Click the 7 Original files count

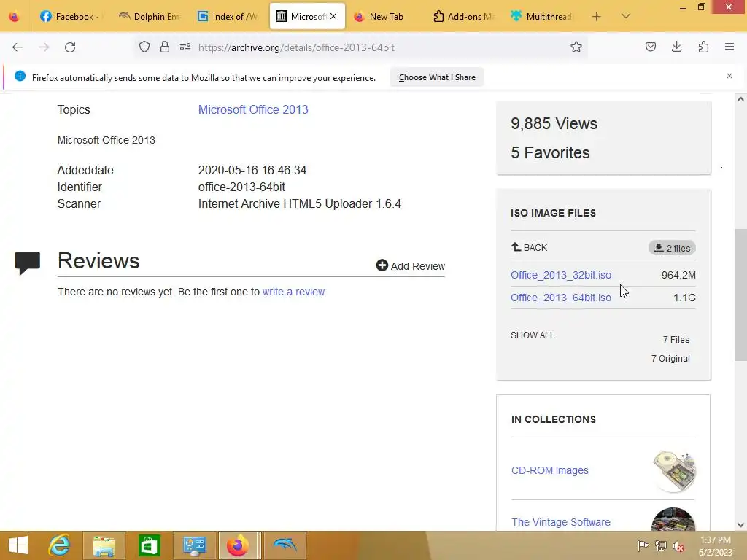670,358
